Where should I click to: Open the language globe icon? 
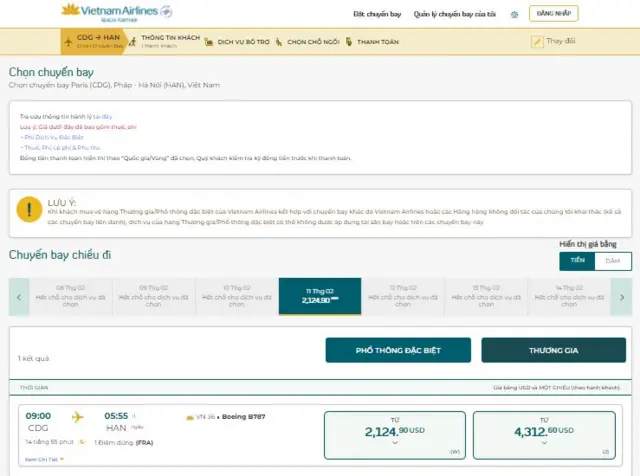pos(514,15)
